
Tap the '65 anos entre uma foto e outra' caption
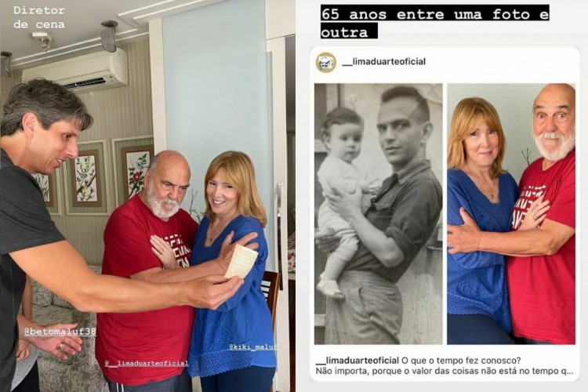coord(434,24)
